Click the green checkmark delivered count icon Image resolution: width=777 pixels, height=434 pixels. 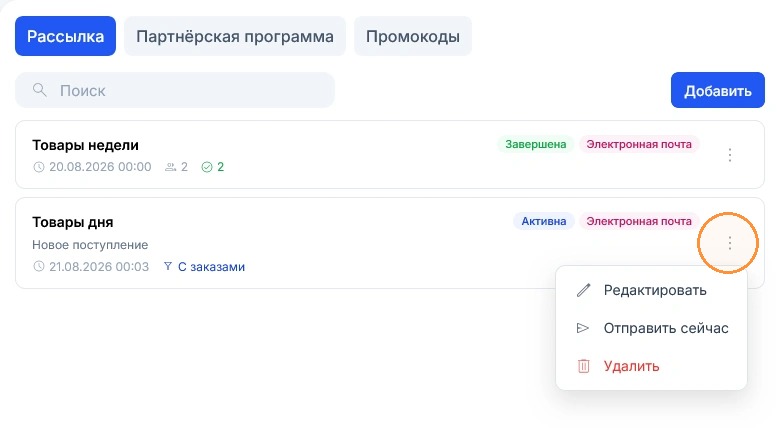coord(207,167)
